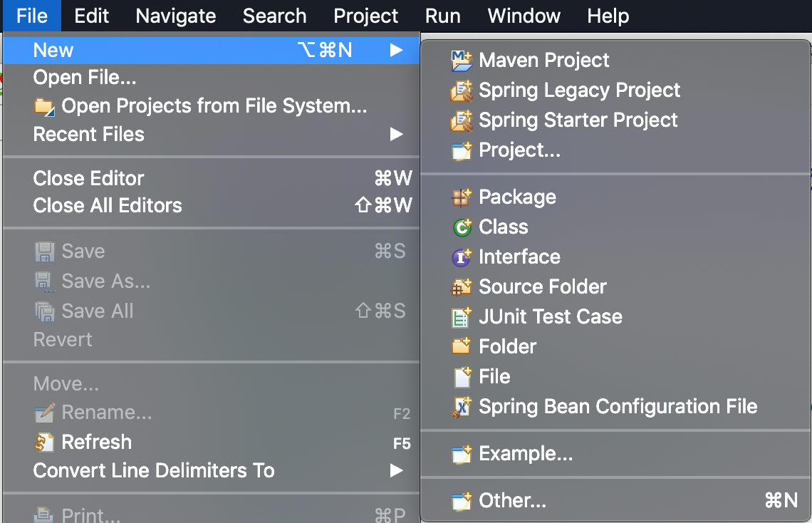Select Spring Starter Project entry
The width and height of the screenshot is (812, 523).
615,120
